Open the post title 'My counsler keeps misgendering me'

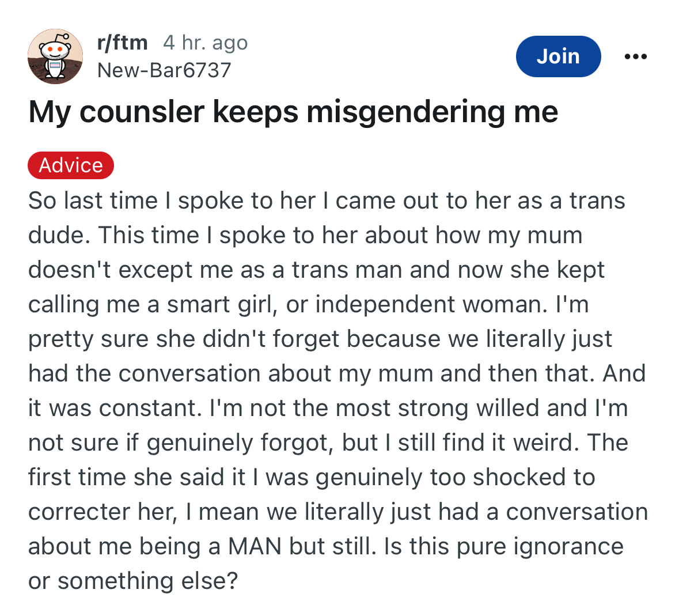point(293,112)
